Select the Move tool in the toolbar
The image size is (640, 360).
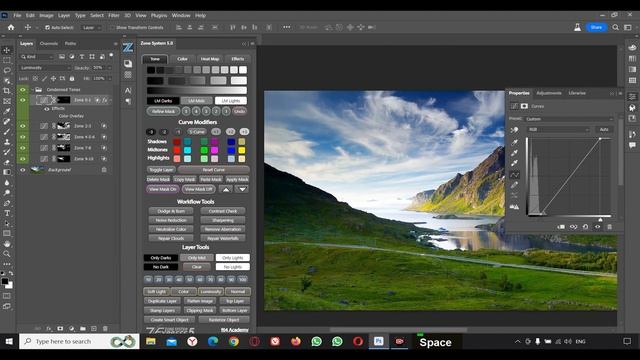click(x=7, y=50)
